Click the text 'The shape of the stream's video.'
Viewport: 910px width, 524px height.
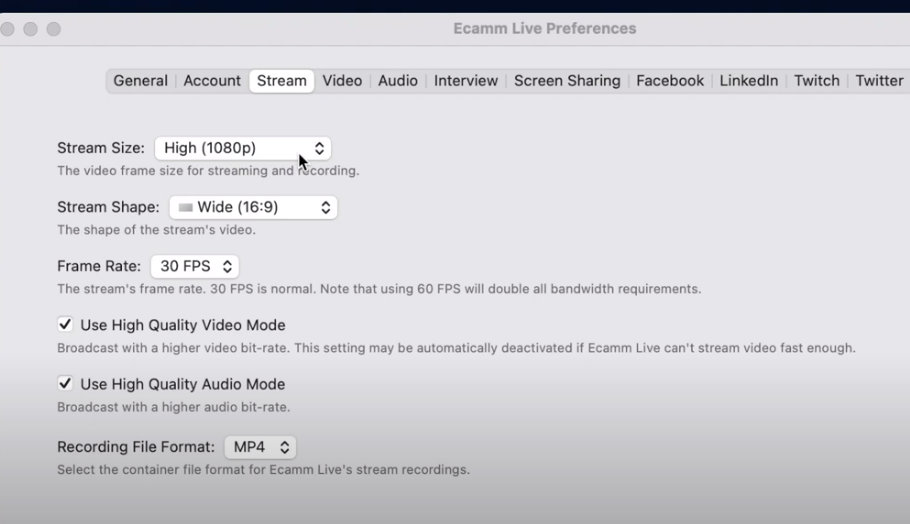[x=156, y=230]
